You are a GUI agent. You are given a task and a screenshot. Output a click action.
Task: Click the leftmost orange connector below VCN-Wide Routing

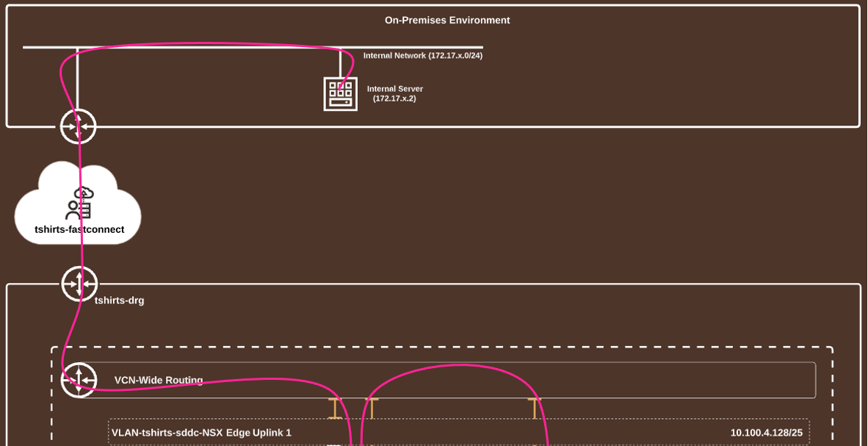[335, 408]
